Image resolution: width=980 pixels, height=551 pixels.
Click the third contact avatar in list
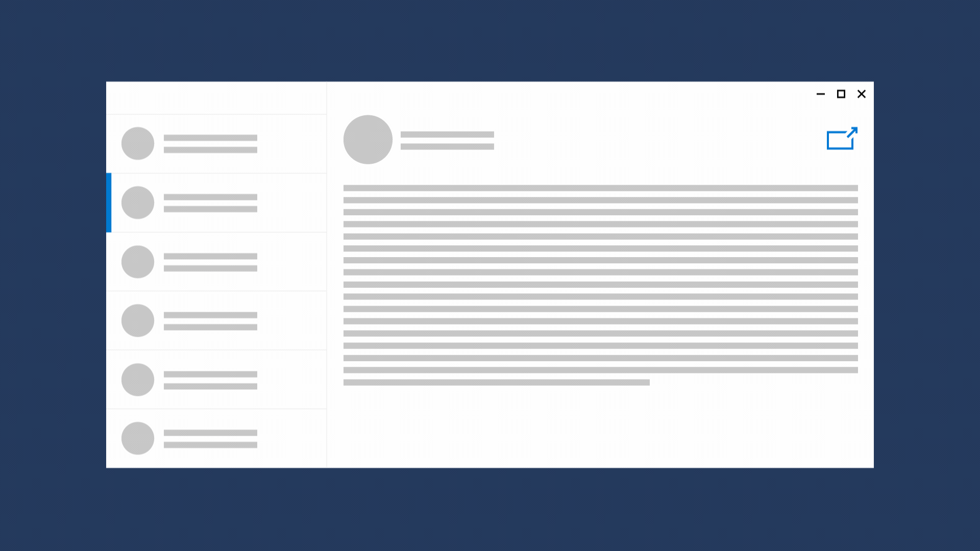point(137,261)
